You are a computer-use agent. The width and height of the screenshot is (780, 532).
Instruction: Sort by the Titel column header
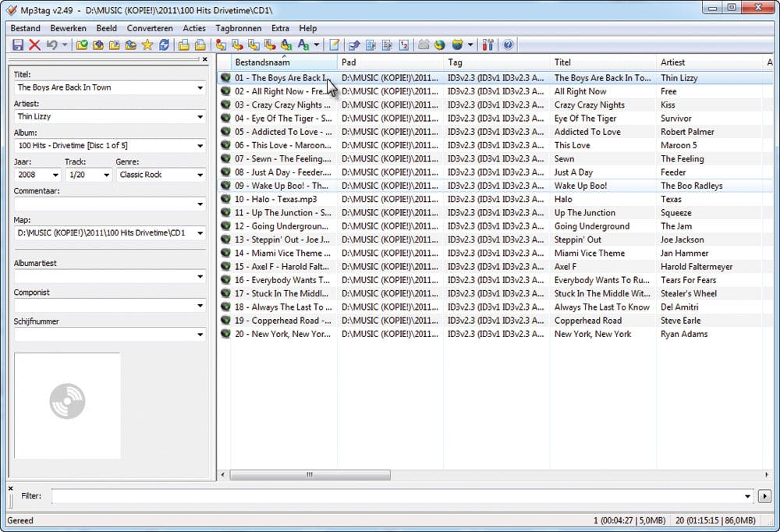603,62
